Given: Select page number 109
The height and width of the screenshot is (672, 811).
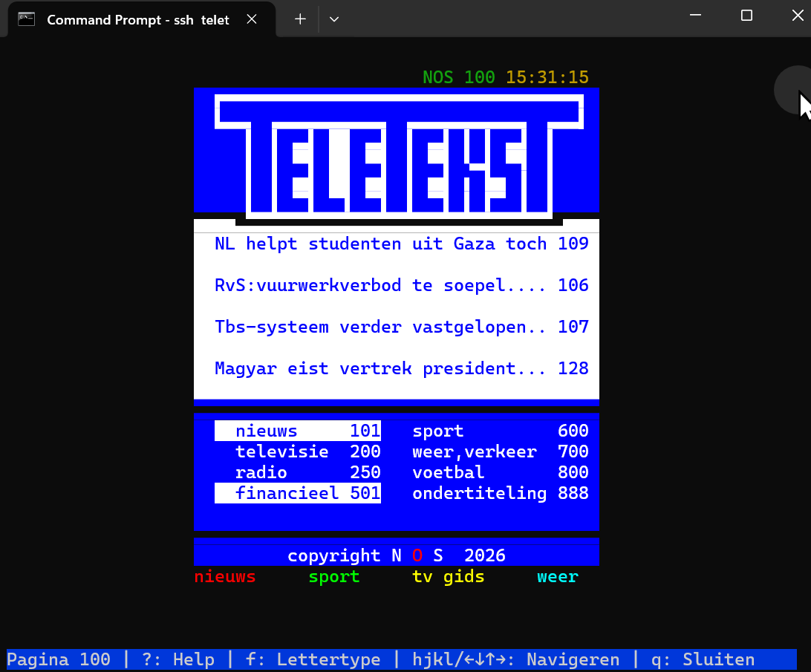Looking at the screenshot, I should tap(573, 244).
